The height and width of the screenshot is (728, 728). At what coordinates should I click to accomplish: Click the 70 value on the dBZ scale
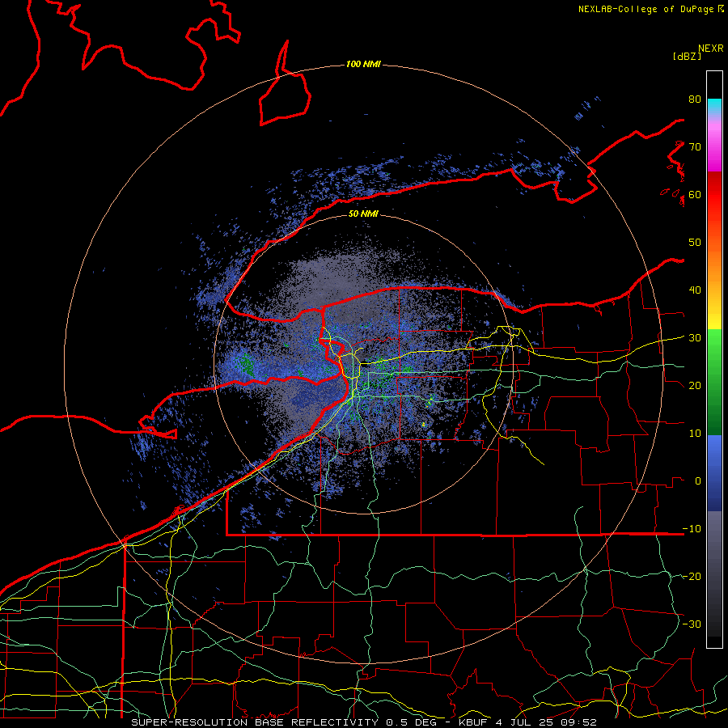pyautogui.click(x=695, y=146)
